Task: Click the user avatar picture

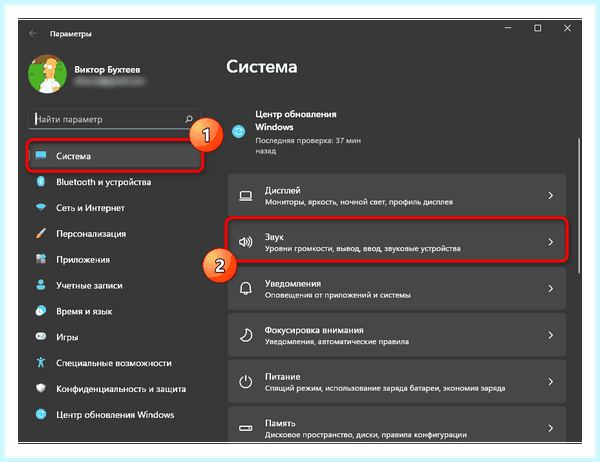Action: pyautogui.click(x=47, y=74)
